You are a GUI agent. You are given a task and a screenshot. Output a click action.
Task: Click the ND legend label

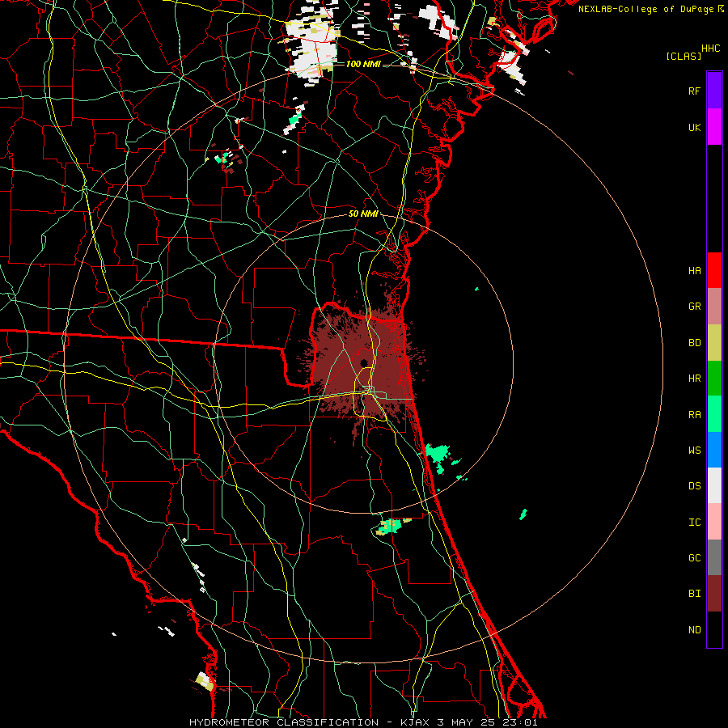click(x=694, y=629)
